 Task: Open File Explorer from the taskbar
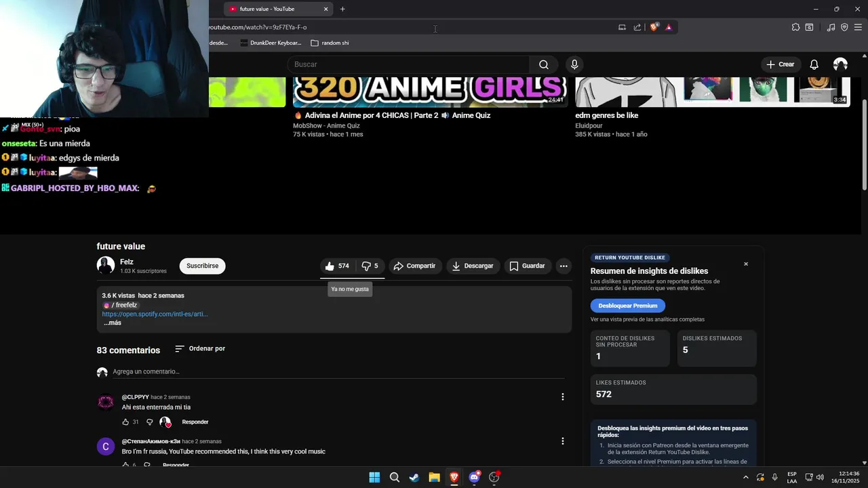[434, 477]
